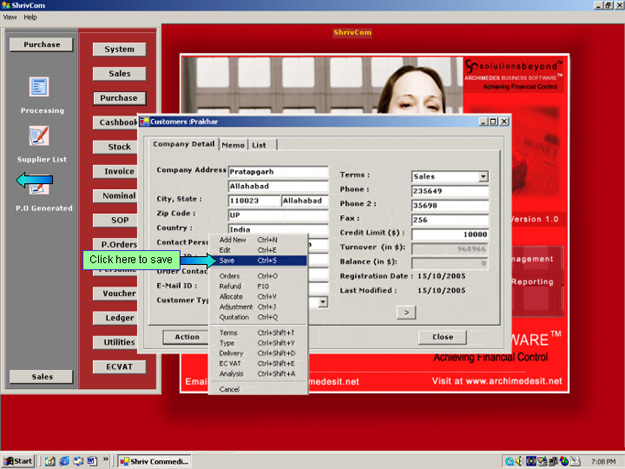The height and width of the screenshot is (469, 625).
Task: Expand the Customer Type dropdown arrow
Action: pyautogui.click(x=323, y=301)
